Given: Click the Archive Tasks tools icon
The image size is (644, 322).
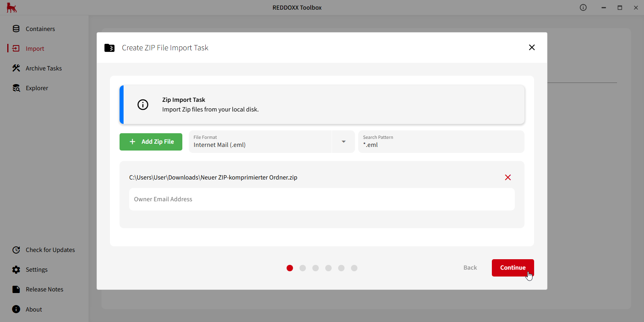Looking at the screenshot, I should pyautogui.click(x=16, y=68).
